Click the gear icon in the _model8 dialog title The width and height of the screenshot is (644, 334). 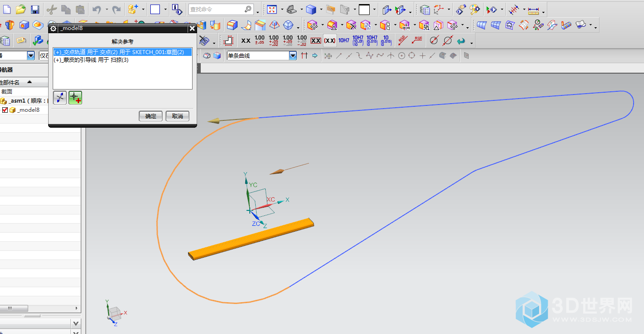click(x=53, y=29)
